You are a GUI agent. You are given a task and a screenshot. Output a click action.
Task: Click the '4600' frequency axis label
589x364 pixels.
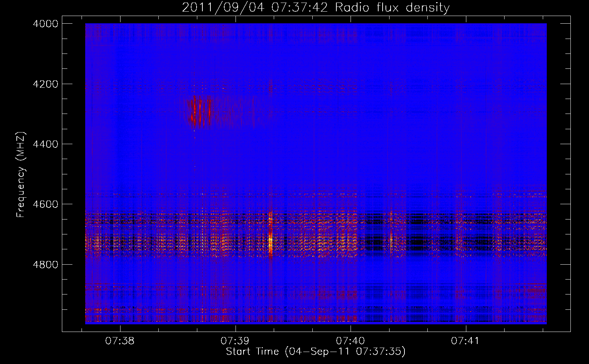click(45, 204)
